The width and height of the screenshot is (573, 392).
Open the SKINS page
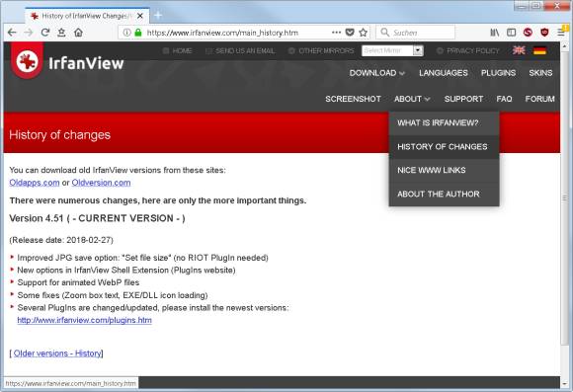540,73
